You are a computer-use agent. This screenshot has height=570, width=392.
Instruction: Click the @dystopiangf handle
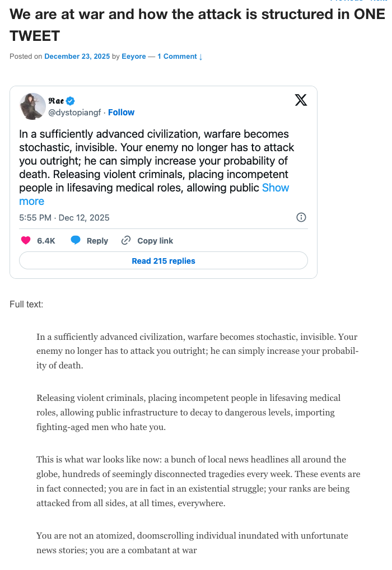pos(75,113)
